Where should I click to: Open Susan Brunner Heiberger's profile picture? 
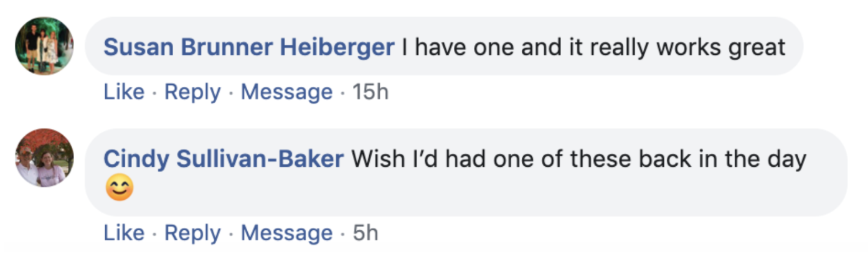click(44, 46)
